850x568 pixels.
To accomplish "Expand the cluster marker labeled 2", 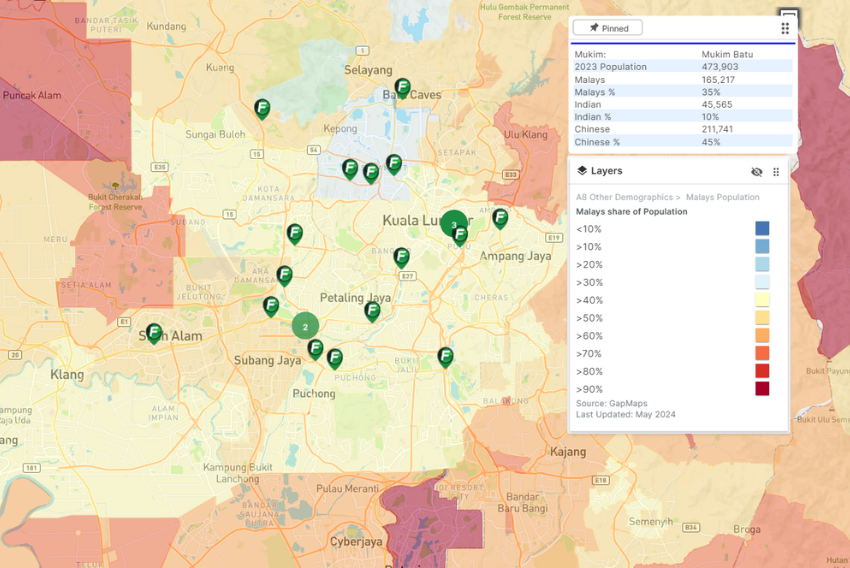I will click(x=305, y=326).
